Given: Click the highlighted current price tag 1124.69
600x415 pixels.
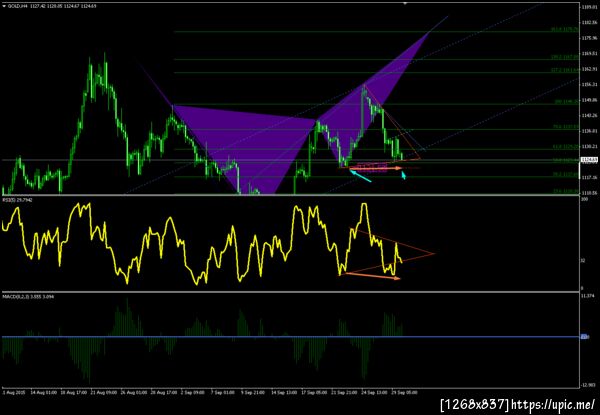Looking at the screenshot, I should (587, 159).
